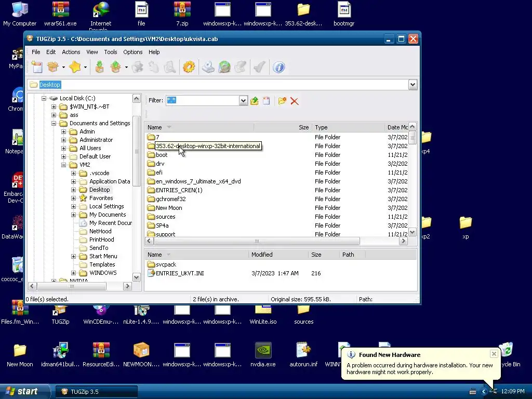Click the disk image toolbar icon
The height and width of the screenshot is (399, 532).
208,67
